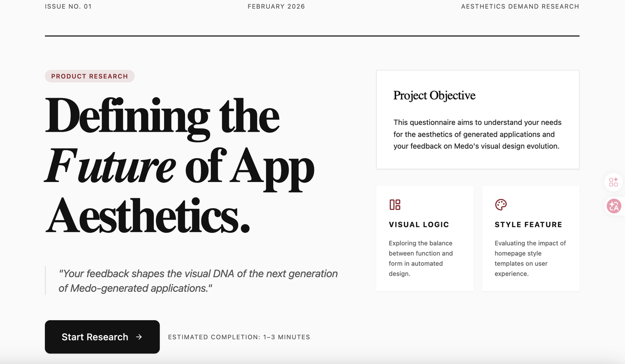Image resolution: width=625 pixels, height=364 pixels.
Task: Click the Style Feature description text
Action: pyautogui.click(x=529, y=258)
